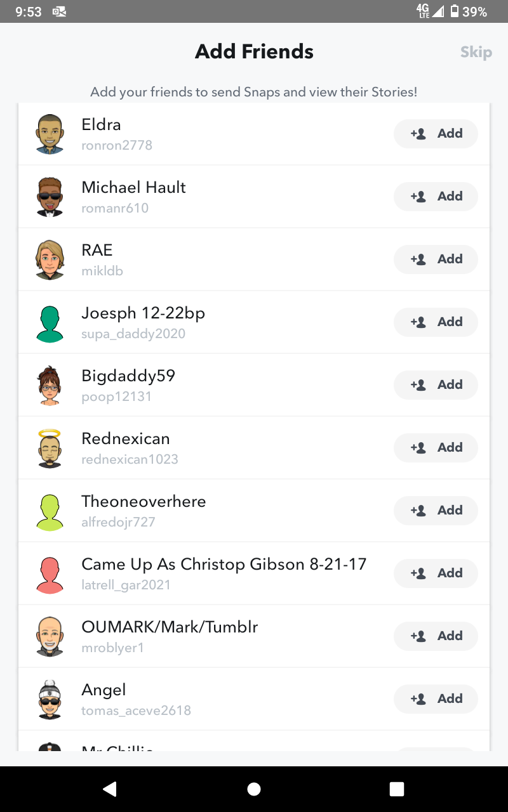The height and width of the screenshot is (812, 508).
Task: Tap Michael Hault's sunglasses Bitmoji avatar
Action: click(50, 197)
